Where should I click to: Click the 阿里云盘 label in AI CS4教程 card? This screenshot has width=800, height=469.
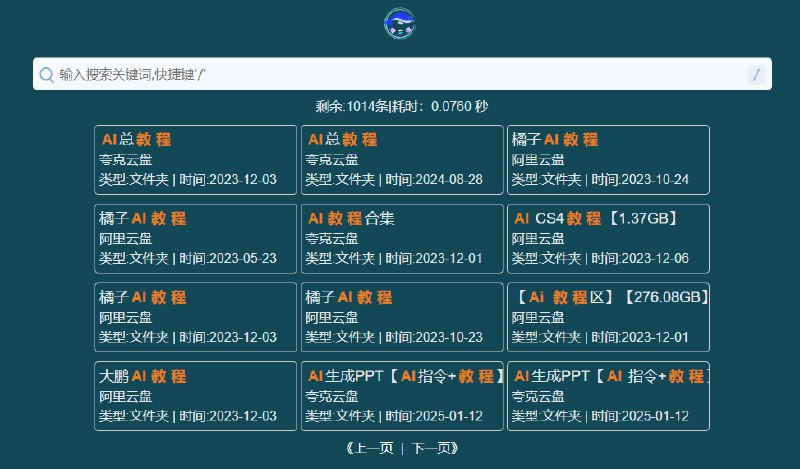pos(538,238)
